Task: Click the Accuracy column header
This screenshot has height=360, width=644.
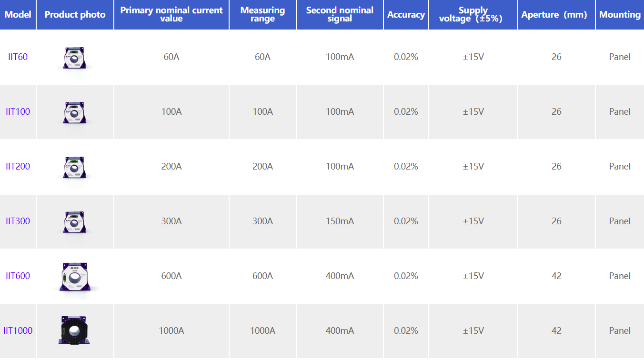Action: 406,15
